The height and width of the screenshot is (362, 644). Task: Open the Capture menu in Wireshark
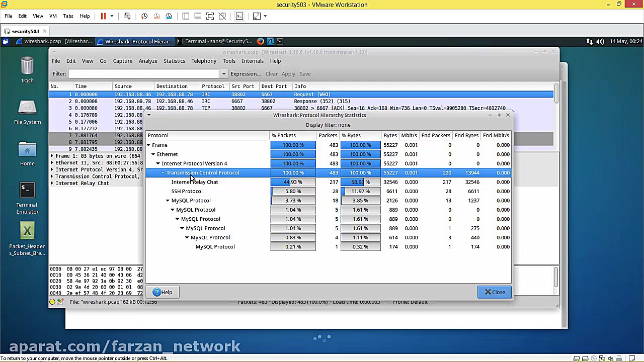(x=122, y=61)
